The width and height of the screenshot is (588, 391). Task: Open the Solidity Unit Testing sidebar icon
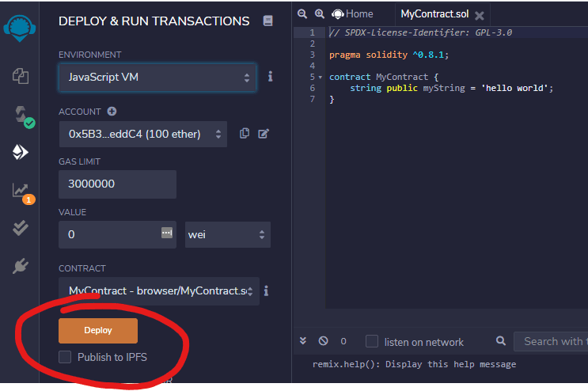21,228
